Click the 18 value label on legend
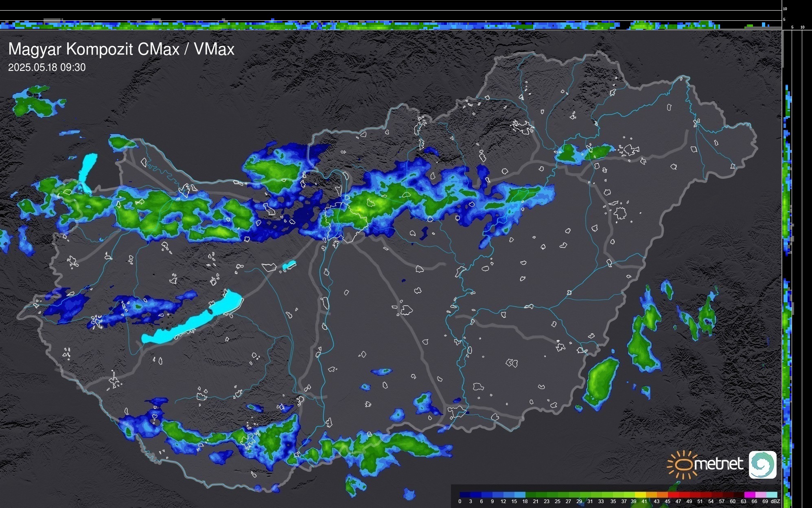The height and width of the screenshot is (508, 812). (525, 501)
